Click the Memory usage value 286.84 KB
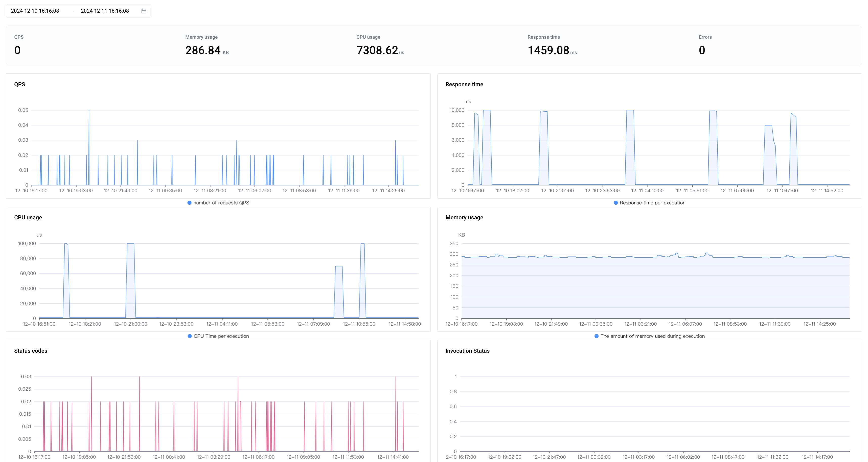The image size is (868, 462). [x=207, y=50]
